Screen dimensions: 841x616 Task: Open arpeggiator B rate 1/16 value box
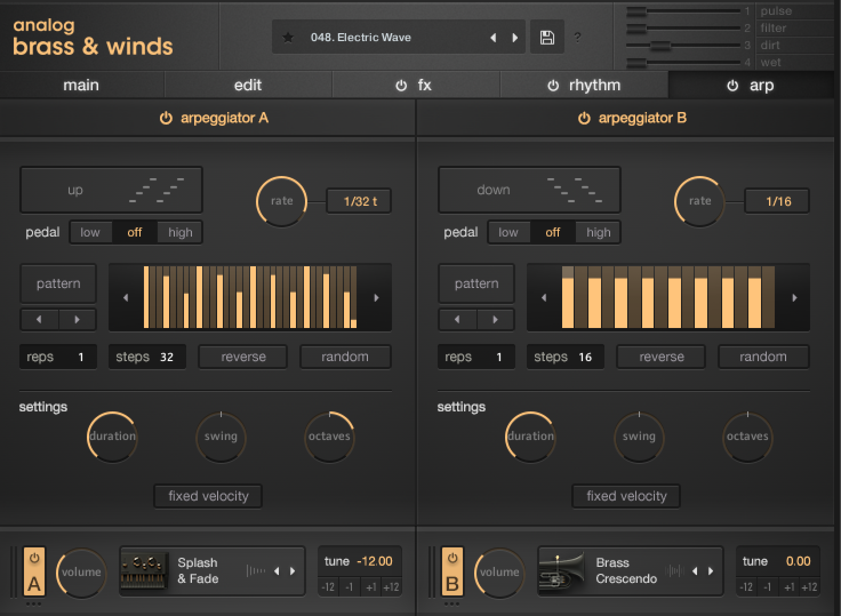(778, 201)
